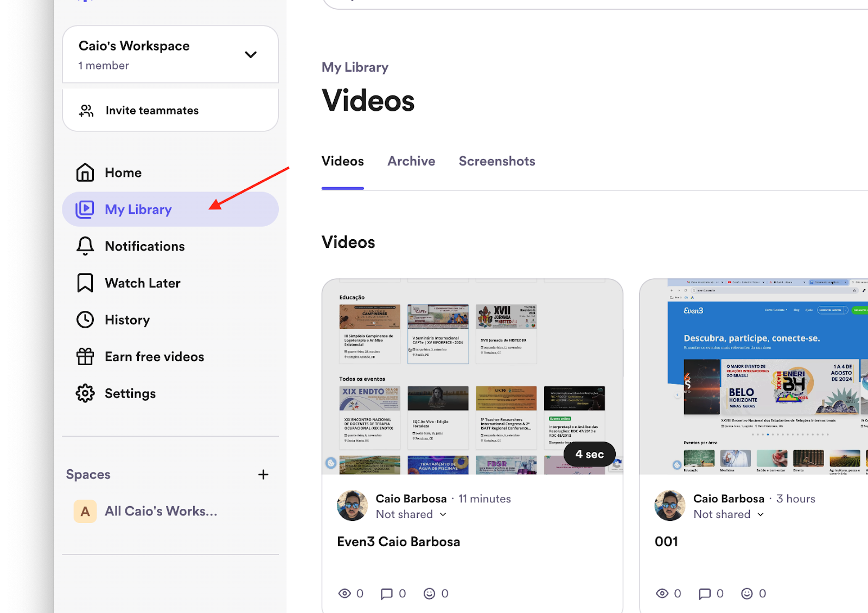
Task: Click the Watch Later bookmark icon
Action: click(x=85, y=283)
